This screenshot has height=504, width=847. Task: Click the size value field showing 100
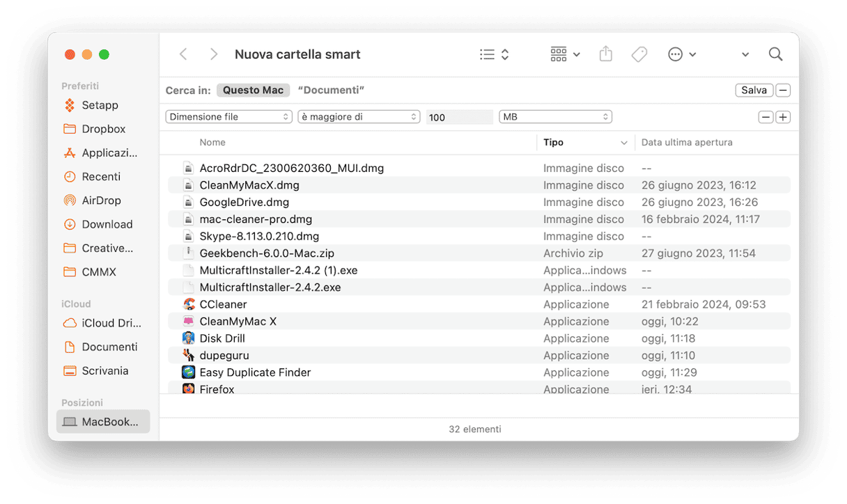(x=460, y=117)
